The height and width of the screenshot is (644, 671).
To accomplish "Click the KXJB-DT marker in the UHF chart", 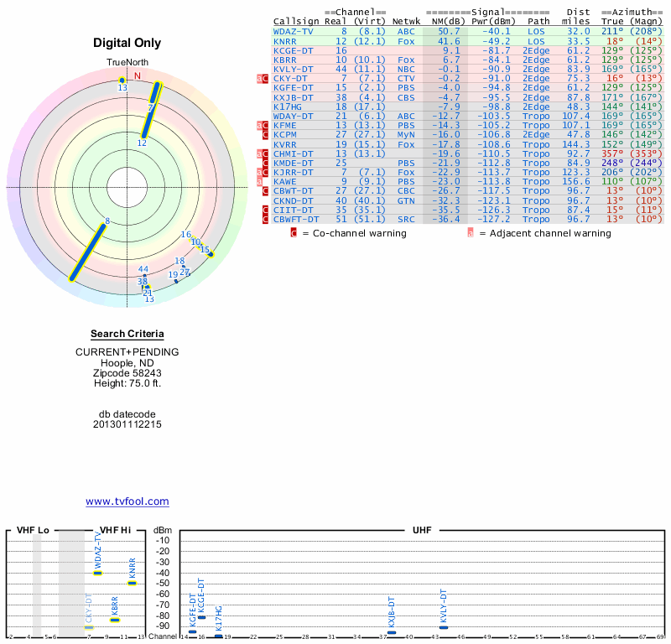I will tap(392, 633).
